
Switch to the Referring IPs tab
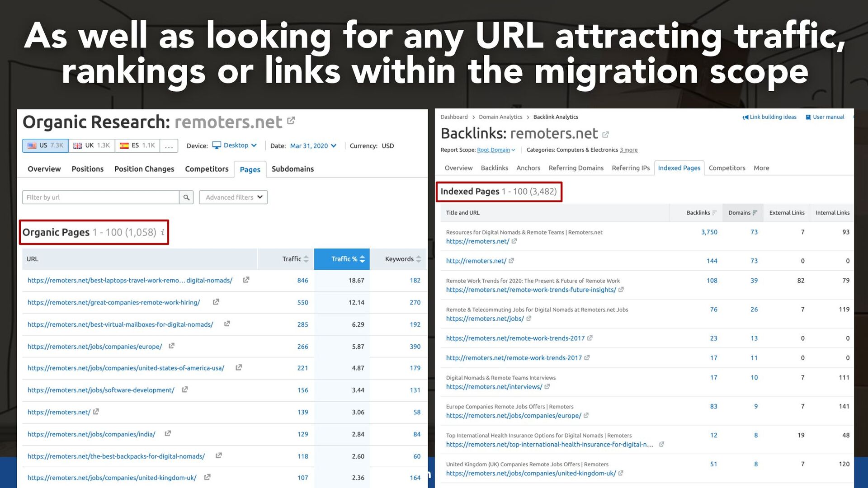631,168
